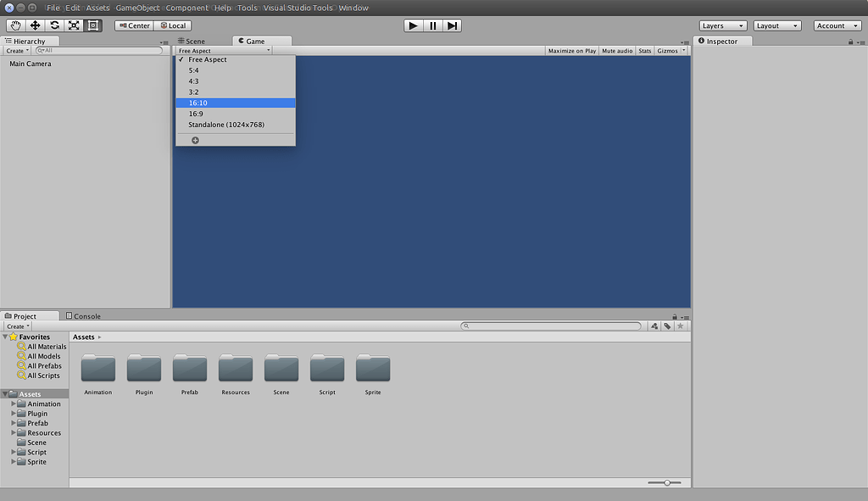Toggle Maximize on Play in Game view
Image resolution: width=868 pixels, height=501 pixels.
(570, 50)
